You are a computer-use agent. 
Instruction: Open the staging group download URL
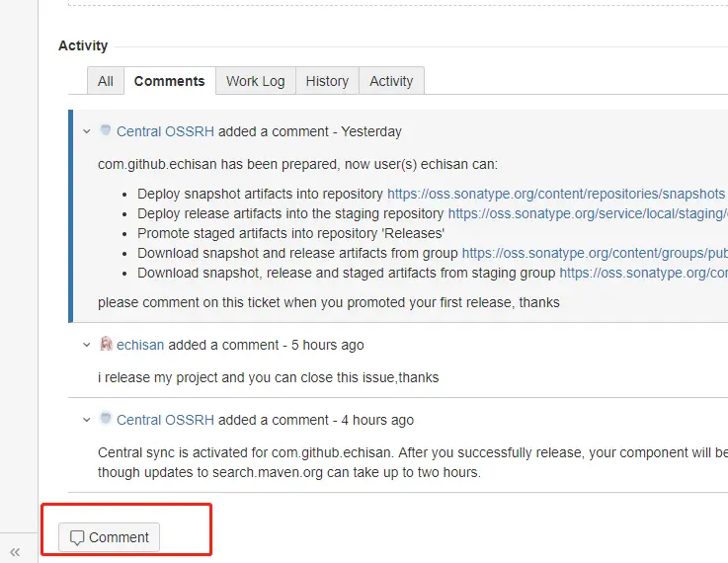point(643,273)
